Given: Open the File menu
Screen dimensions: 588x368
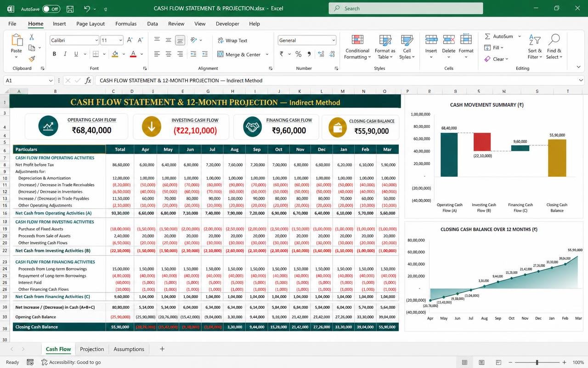Looking at the screenshot, I should click(12, 23).
